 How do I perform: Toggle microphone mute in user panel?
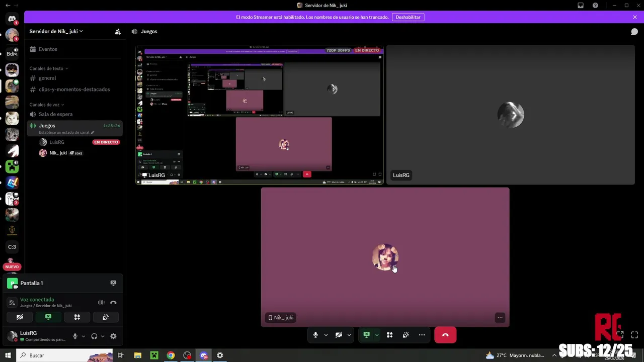75,336
